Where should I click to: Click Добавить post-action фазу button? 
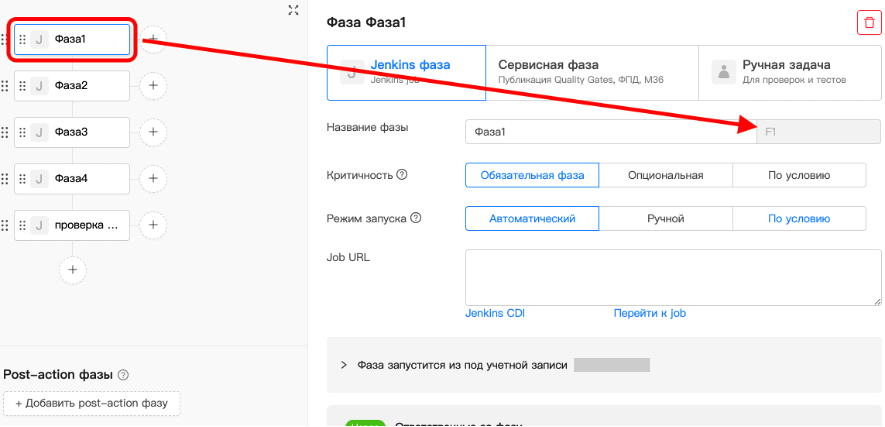pos(92,404)
